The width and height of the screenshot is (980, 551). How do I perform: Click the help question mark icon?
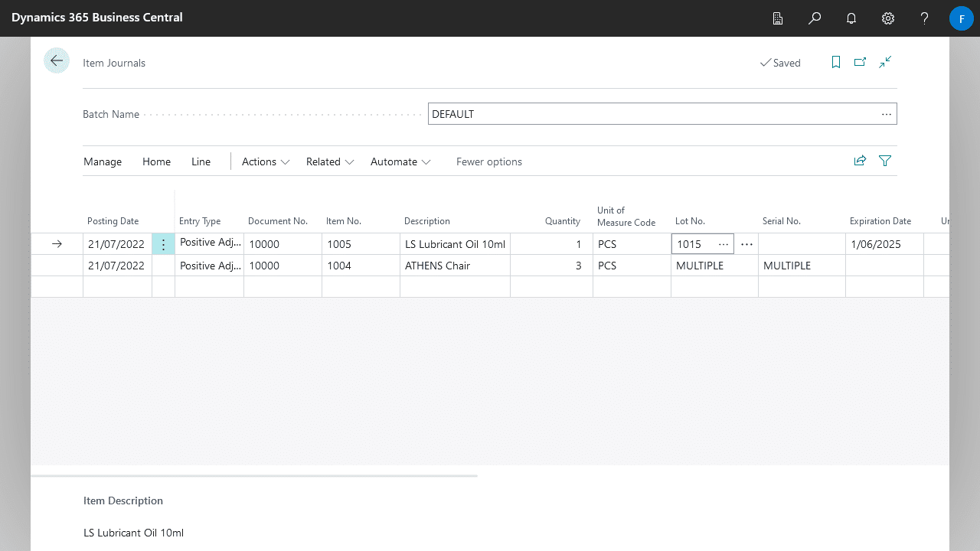pos(924,18)
